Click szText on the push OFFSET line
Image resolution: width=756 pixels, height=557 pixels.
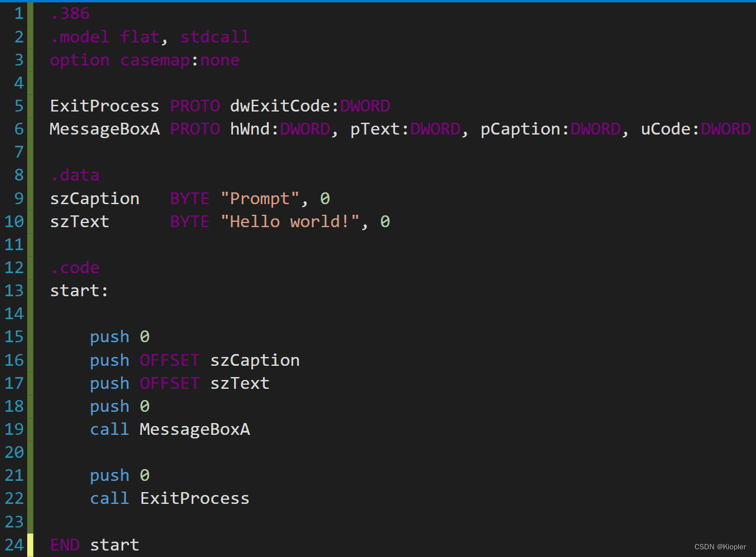click(x=240, y=383)
